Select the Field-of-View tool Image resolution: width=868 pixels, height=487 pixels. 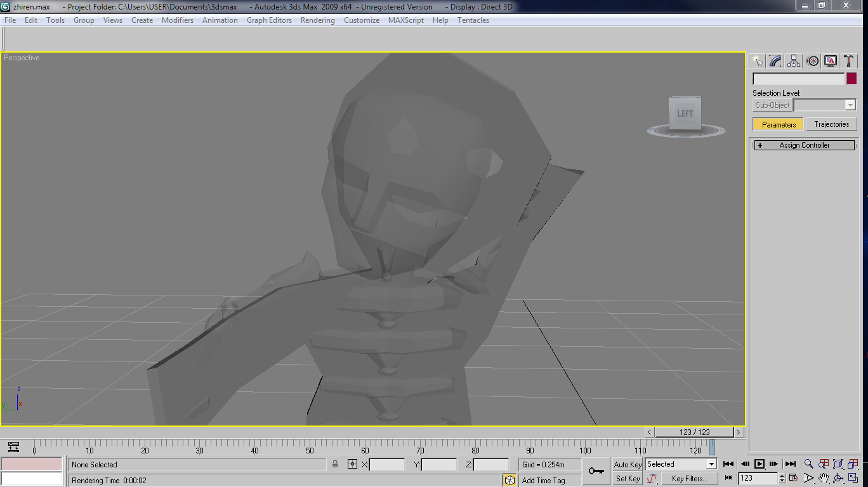coord(809,479)
